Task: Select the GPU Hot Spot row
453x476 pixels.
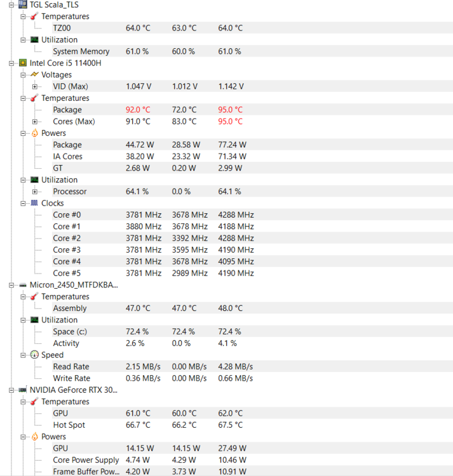Action: click(x=252, y=425)
